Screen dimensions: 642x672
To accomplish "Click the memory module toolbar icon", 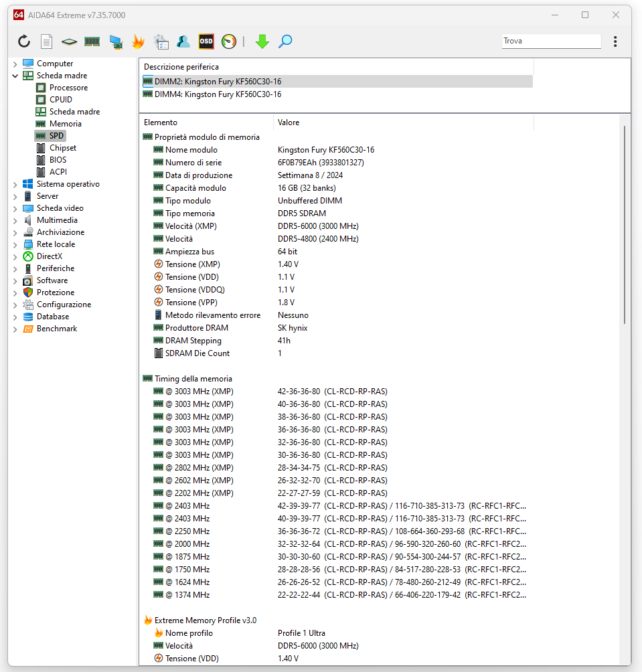I will tap(92, 41).
